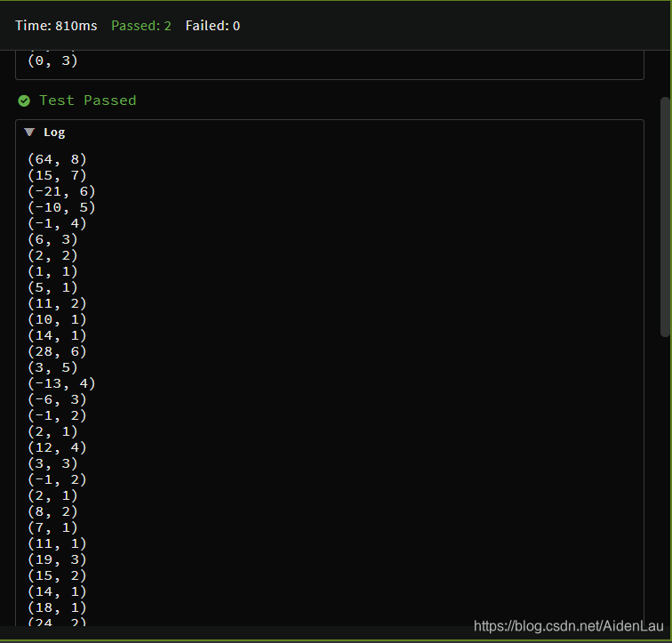Click the Time: 810ms label

coord(56,26)
